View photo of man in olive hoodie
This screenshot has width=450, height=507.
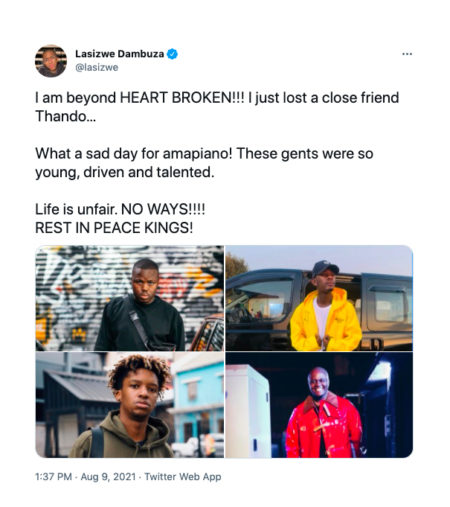click(x=130, y=405)
